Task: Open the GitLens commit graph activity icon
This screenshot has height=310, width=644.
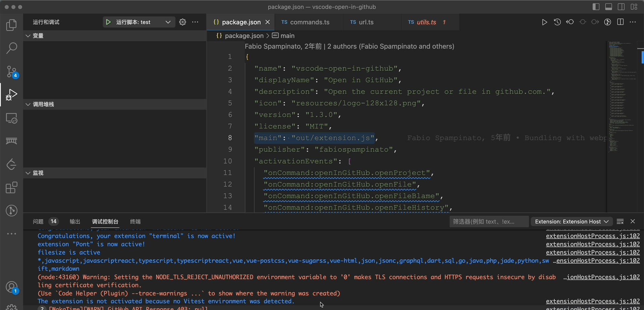Action: click(x=11, y=211)
